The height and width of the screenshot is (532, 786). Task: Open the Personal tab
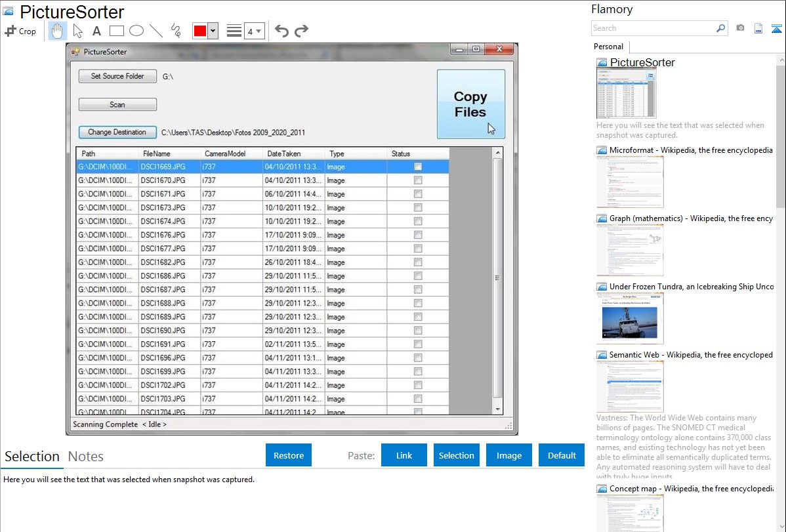coord(609,47)
